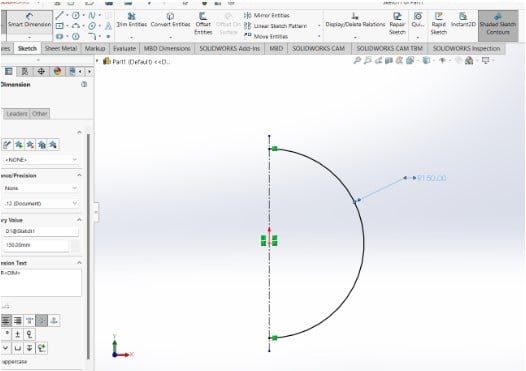Toggle Rapid Sketch mode
Viewport: 526px width, 371px height.
(438, 23)
